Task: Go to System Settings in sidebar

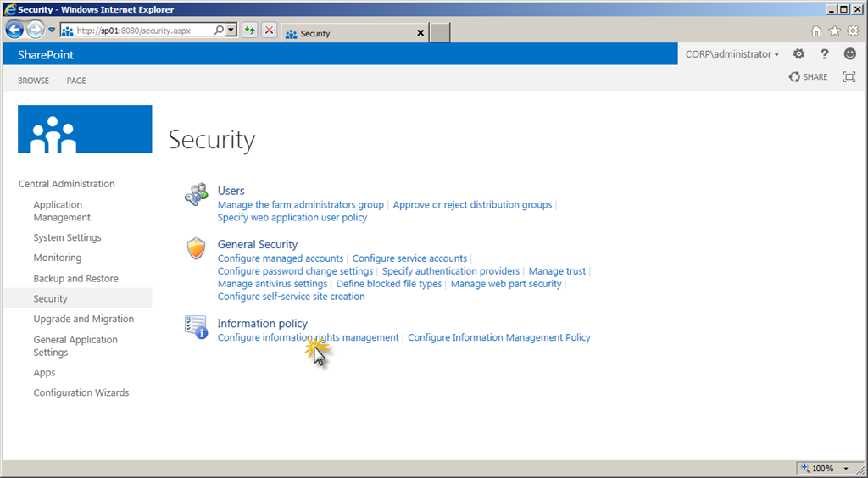Action: pos(68,237)
